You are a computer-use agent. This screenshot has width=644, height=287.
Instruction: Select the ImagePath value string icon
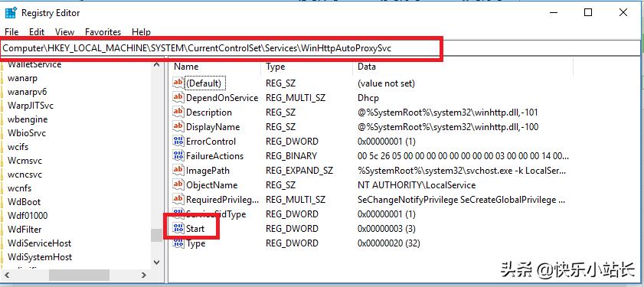178,171
